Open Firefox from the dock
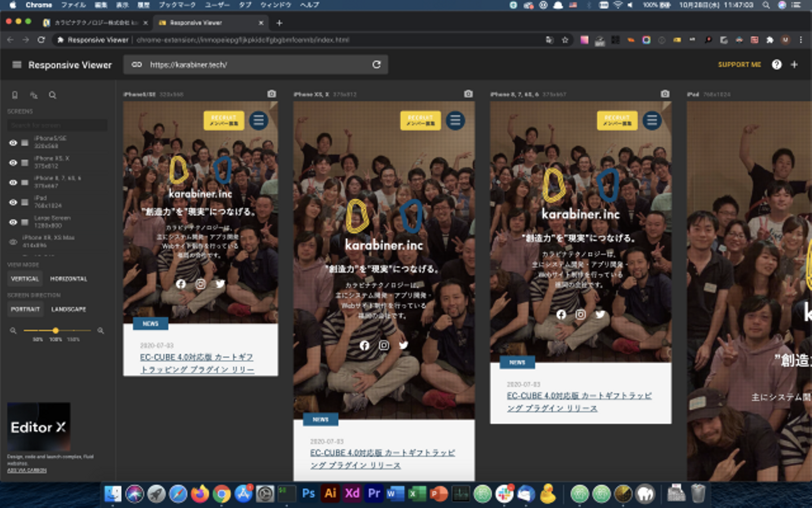 point(200,494)
